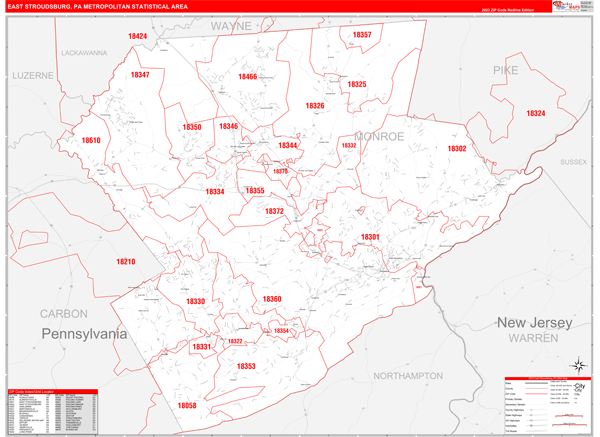Select ZIP code label 18334

[215, 192]
